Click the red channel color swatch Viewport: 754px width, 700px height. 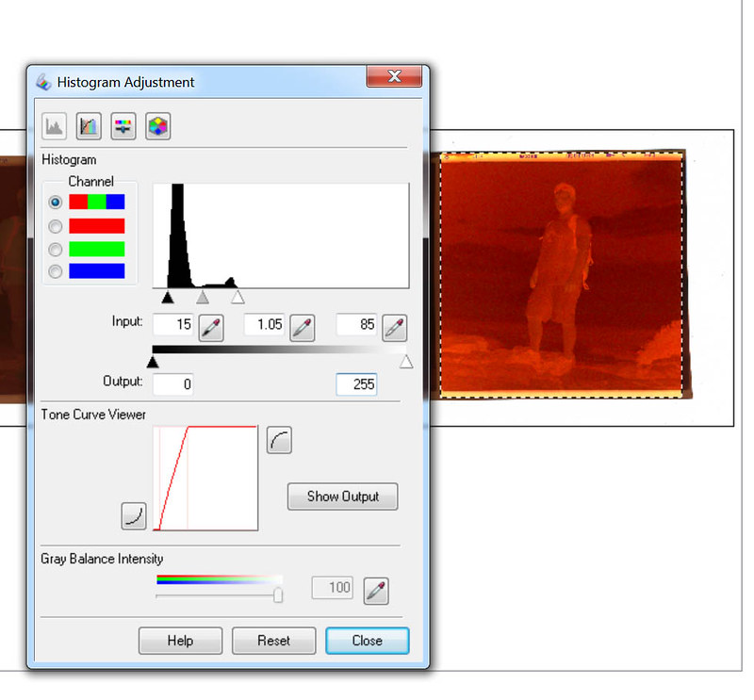[x=97, y=226]
